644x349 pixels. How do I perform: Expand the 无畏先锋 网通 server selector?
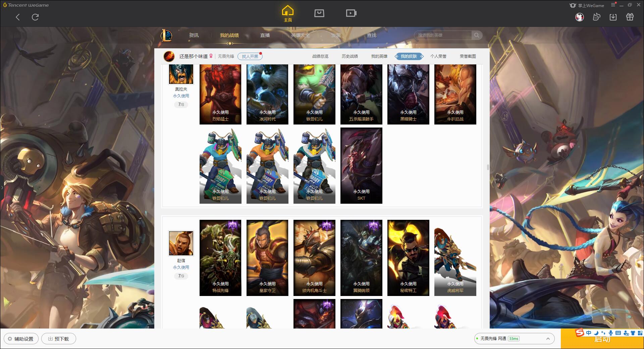click(514, 339)
